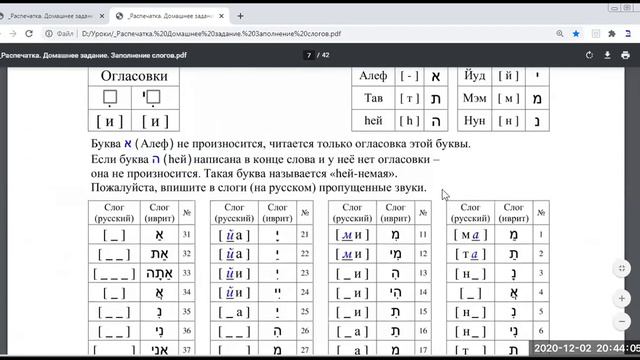640x360 pixels.
Task: Click the Russian syllable cell for row 33
Action: (114, 273)
